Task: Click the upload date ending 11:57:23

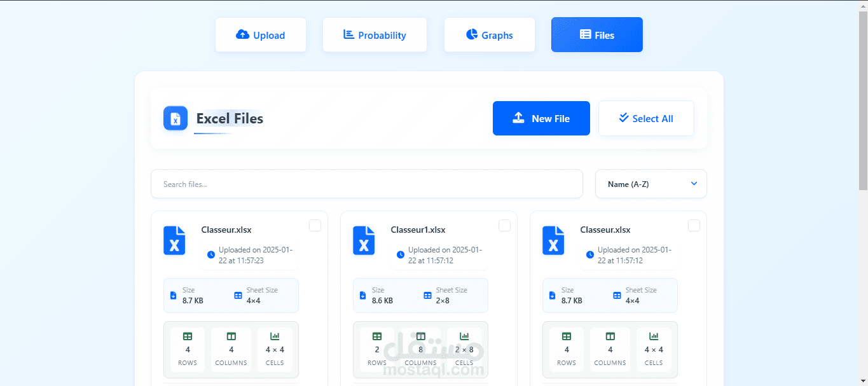Action: [256, 255]
